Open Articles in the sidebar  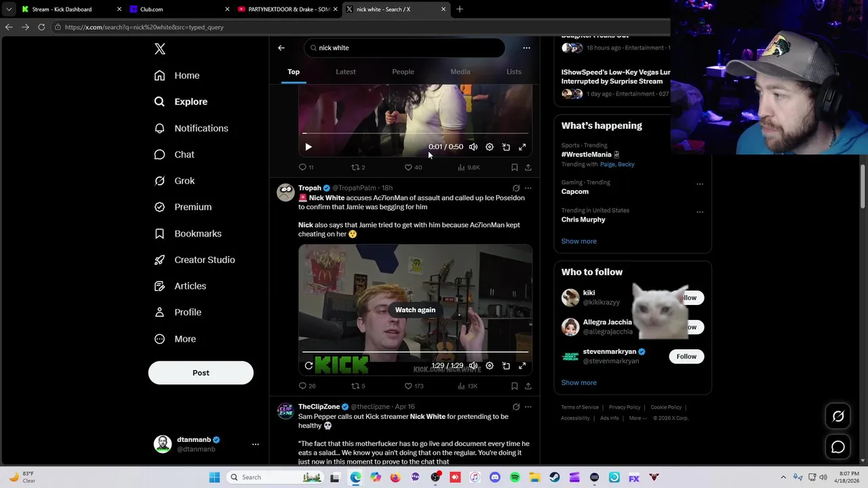pyautogui.click(x=180, y=286)
